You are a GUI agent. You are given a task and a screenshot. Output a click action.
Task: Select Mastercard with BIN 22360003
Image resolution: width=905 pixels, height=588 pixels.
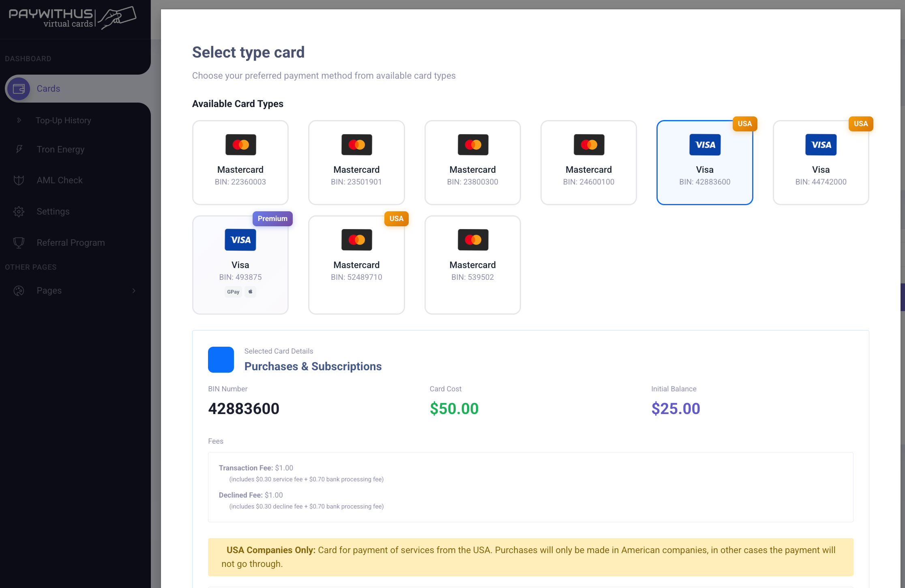pyautogui.click(x=240, y=162)
